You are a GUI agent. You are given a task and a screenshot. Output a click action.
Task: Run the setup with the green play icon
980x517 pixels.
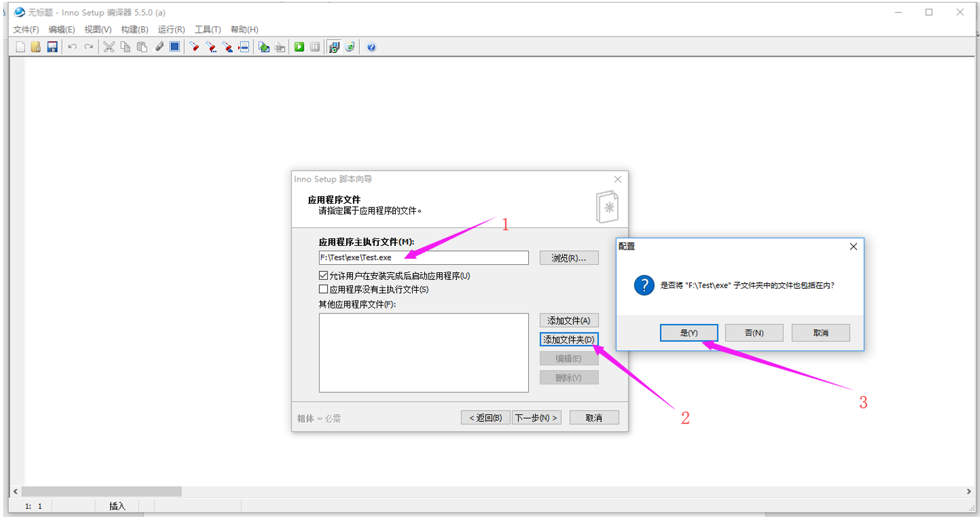click(x=299, y=47)
